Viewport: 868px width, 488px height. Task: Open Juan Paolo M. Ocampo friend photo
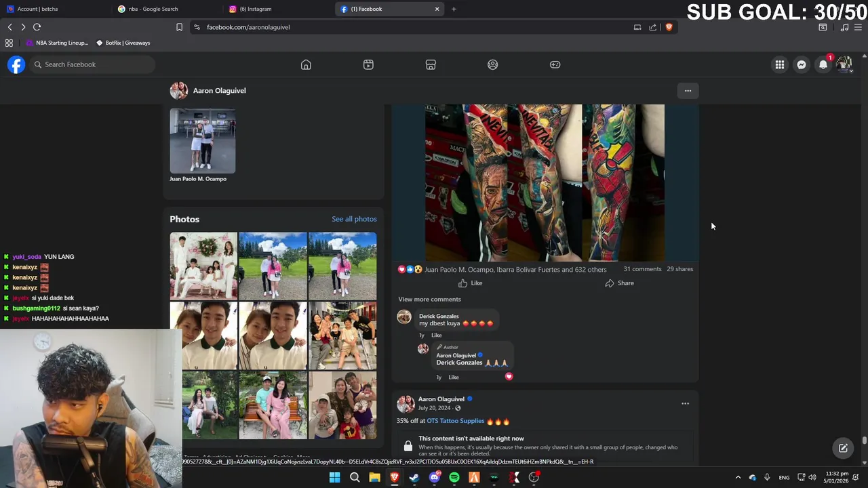203,140
